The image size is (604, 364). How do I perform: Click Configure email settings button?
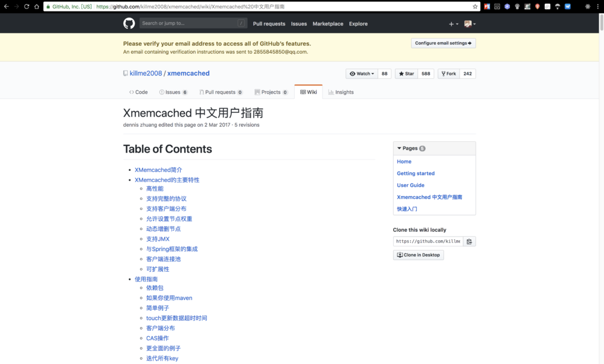pyautogui.click(x=443, y=43)
